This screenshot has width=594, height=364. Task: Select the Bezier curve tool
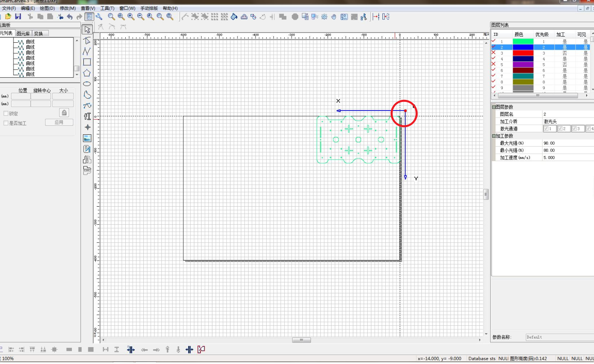(x=87, y=106)
